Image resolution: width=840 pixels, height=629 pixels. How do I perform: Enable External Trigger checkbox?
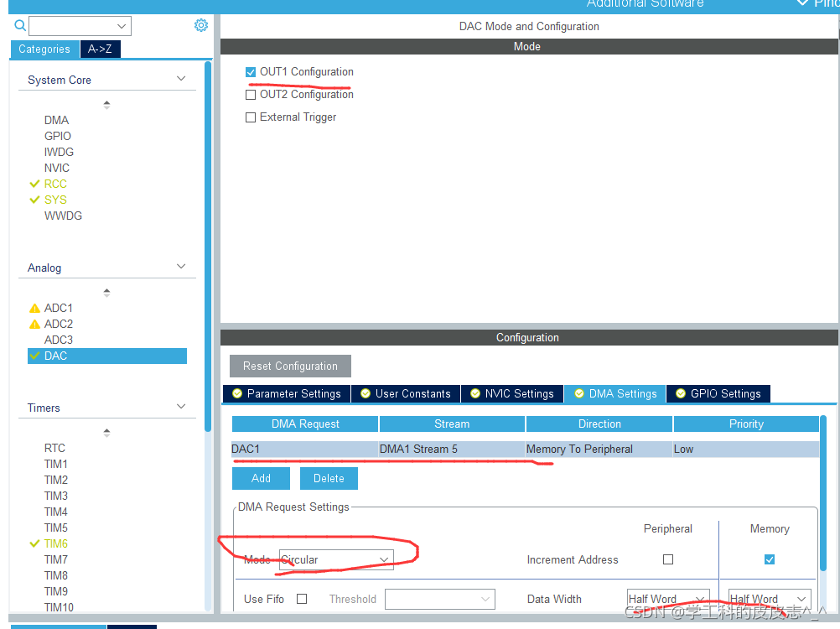point(250,117)
